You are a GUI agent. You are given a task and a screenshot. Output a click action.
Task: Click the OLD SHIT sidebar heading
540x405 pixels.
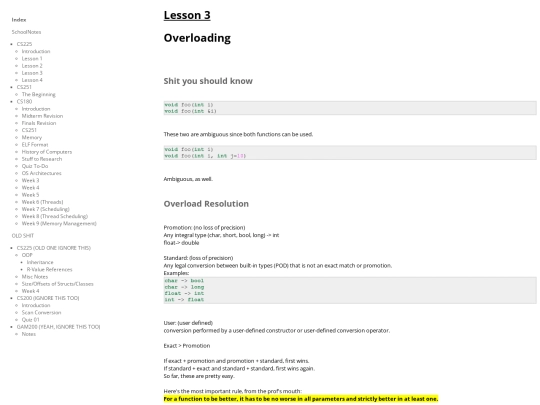(x=23, y=236)
